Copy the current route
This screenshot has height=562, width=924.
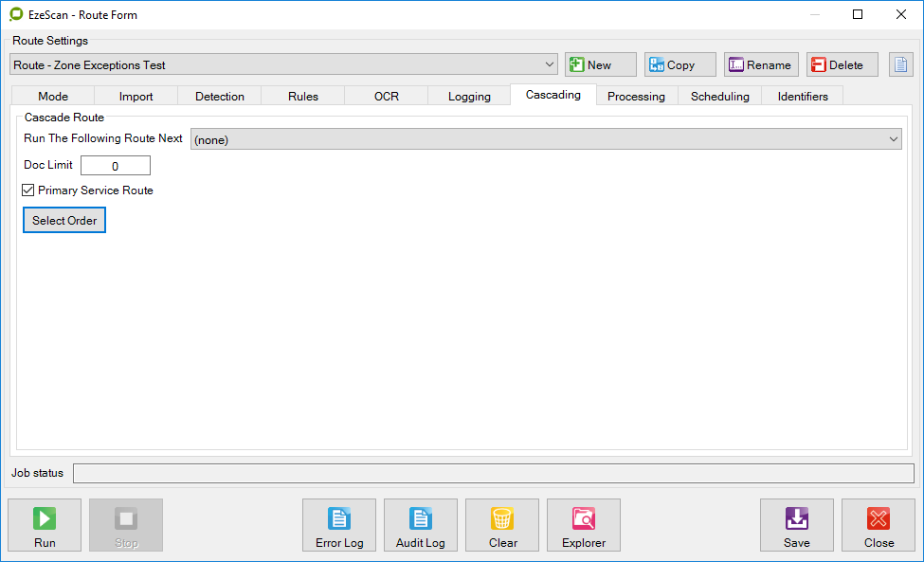[680, 64]
